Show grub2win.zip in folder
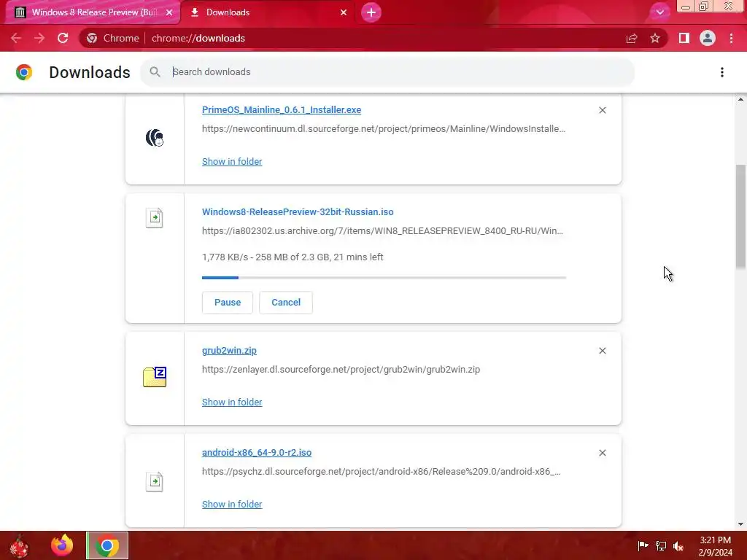 [232, 402]
